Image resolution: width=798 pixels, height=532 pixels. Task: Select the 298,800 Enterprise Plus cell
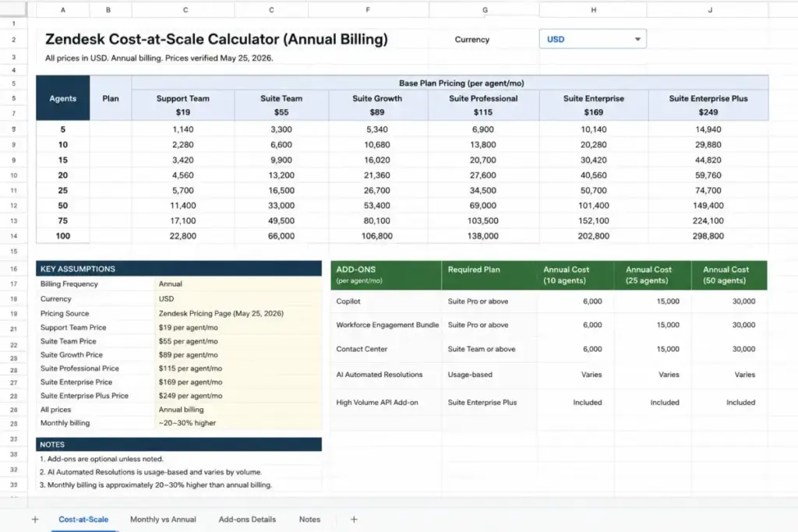pyautogui.click(x=708, y=236)
